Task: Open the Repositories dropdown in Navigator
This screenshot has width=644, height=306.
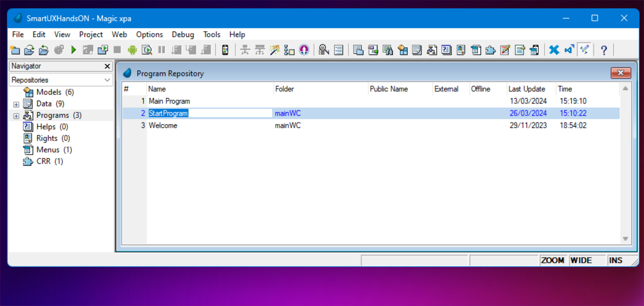Action: click(107, 80)
